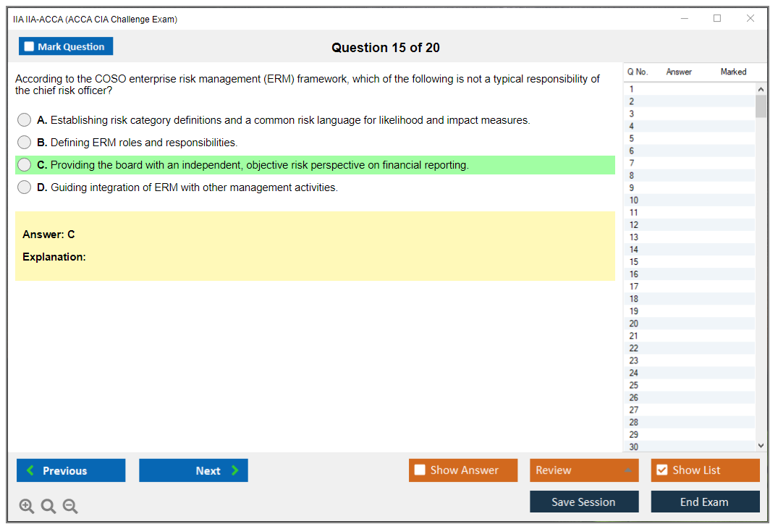The width and height of the screenshot is (778, 532).
Task: Choose radio button for option B
Action: [x=25, y=143]
